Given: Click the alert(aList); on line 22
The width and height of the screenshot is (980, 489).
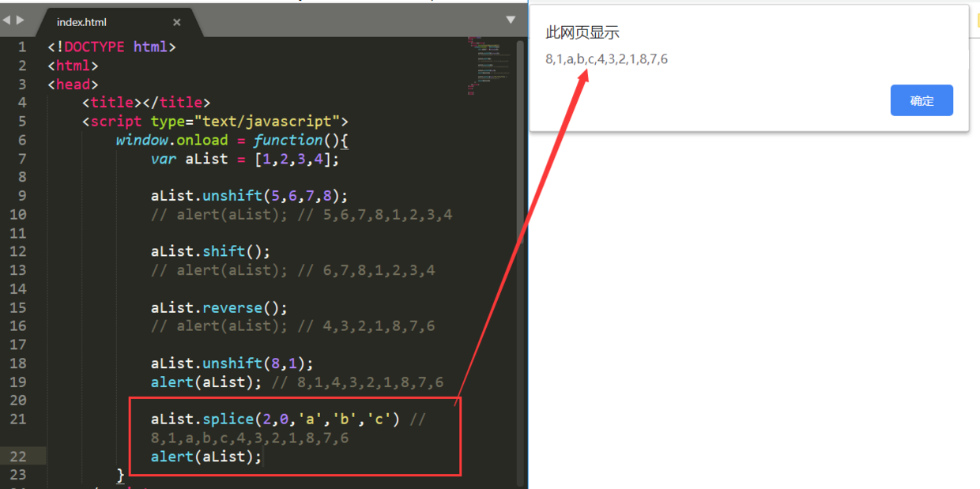Looking at the screenshot, I should (x=206, y=457).
